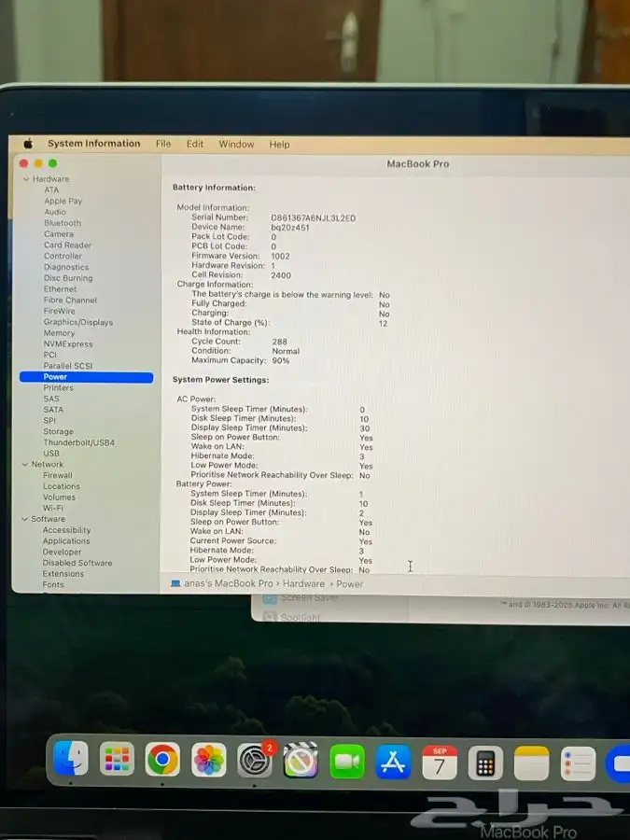Launch FaceTime from the Dock

click(x=346, y=761)
